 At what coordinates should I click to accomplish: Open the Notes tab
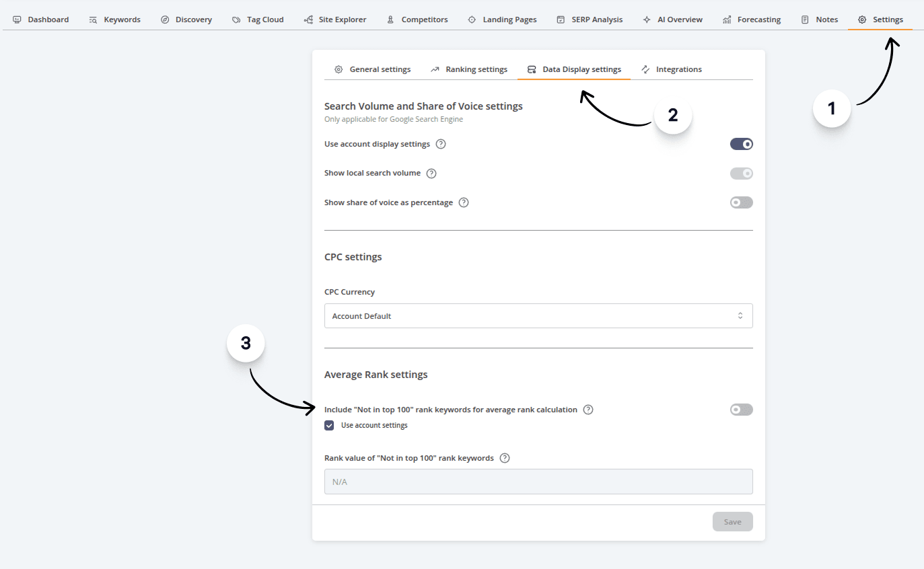click(820, 20)
